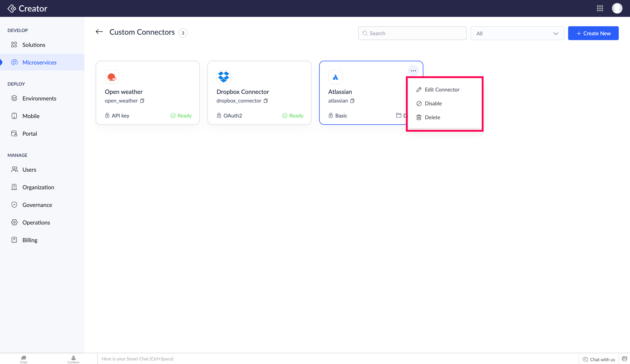Select Edit Connector from menu
Viewport: 630px width, 364px height.
tap(442, 89)
